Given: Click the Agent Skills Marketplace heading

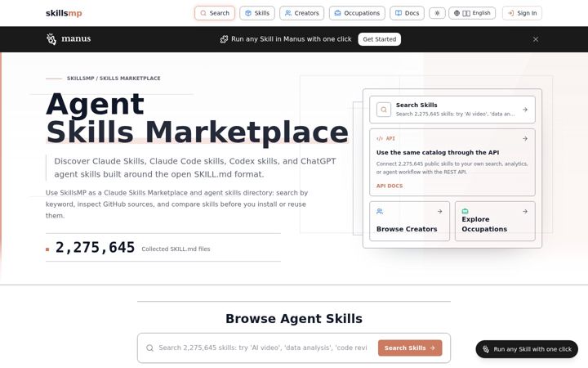Looking at the screenshot, I should (197, 118).
